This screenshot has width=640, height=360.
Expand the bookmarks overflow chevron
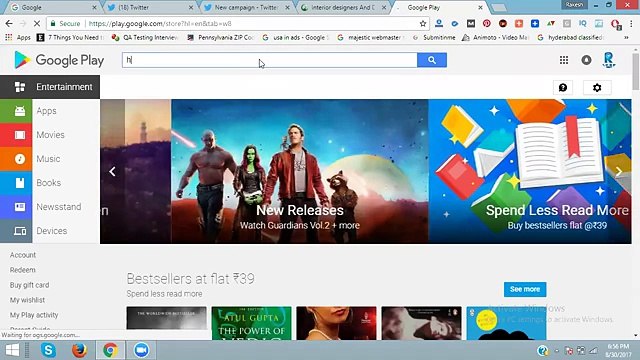(626, 38)
